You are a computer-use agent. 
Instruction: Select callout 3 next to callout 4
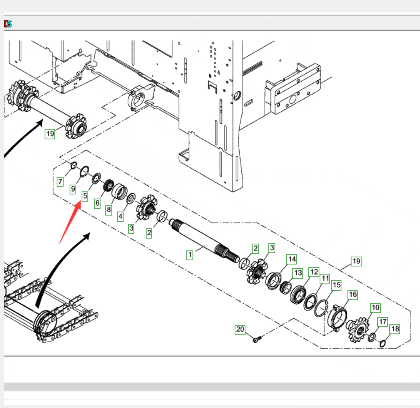click(x=131, y=228)
